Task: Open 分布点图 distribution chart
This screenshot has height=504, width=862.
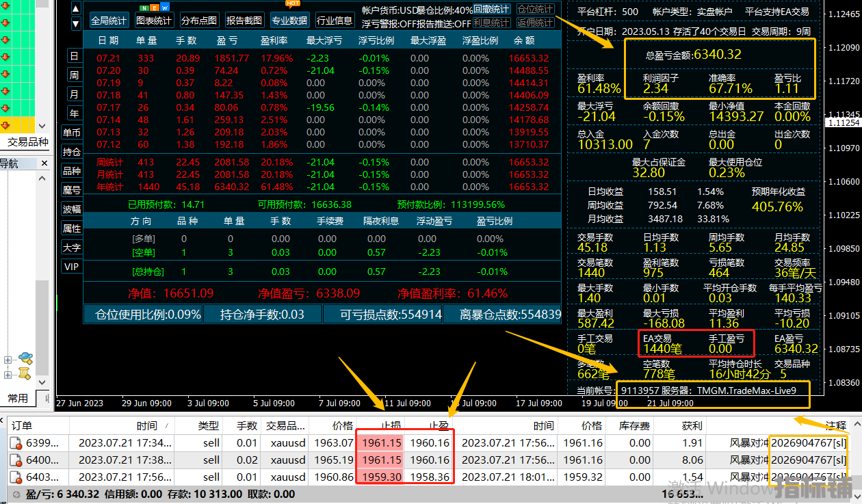Action: click(200, 21)
